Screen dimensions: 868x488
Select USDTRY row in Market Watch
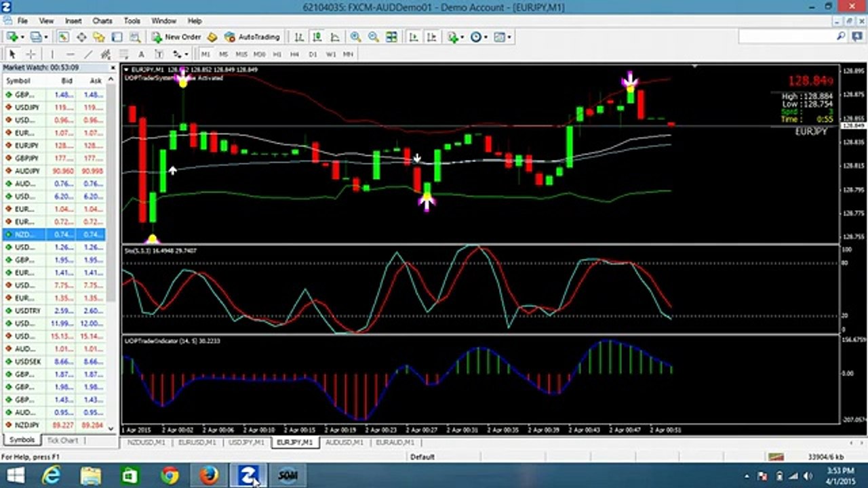[54, 310]
